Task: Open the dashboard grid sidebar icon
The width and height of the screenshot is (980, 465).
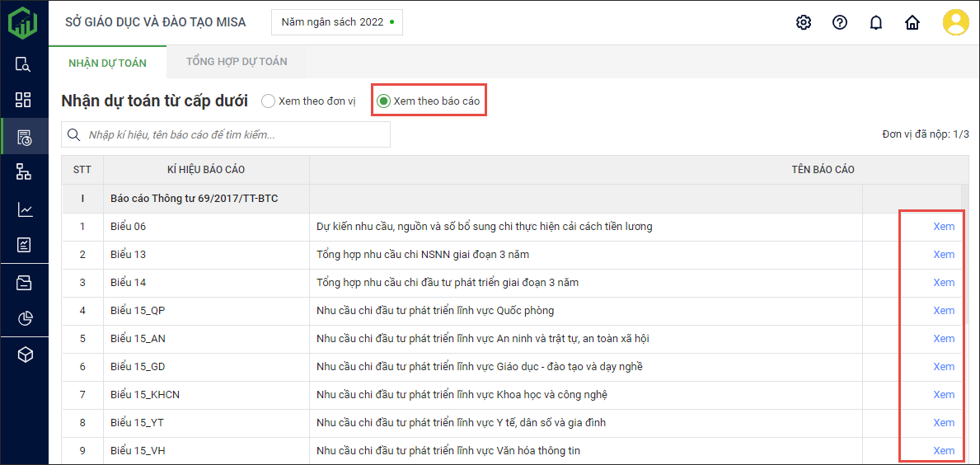Action: click(24, 100)
